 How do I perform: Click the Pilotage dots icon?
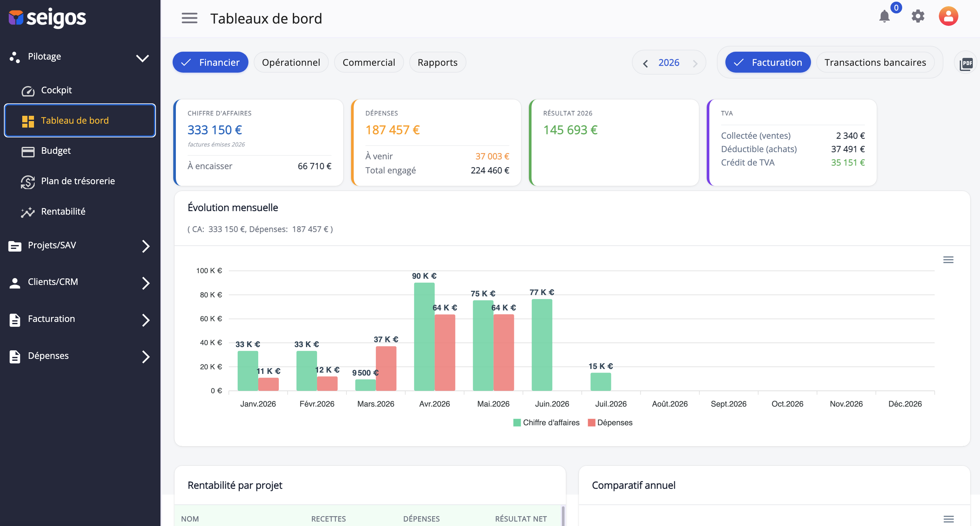click(15, 57)
